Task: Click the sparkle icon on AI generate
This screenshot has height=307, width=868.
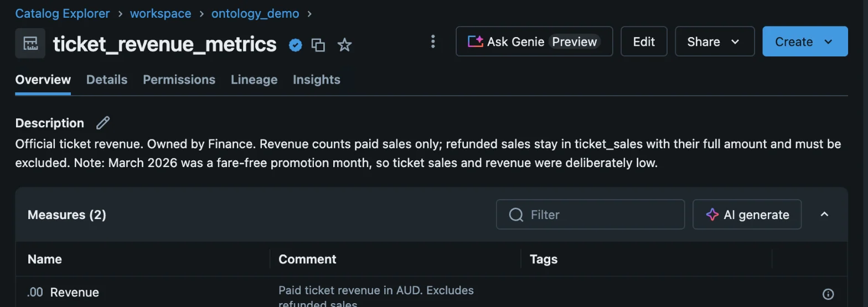Action: (712, 215)
